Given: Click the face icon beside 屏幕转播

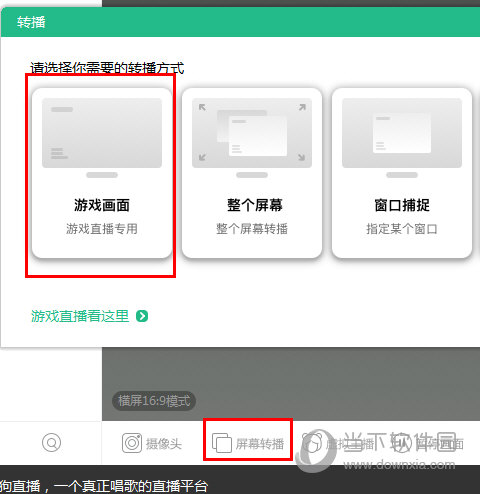Looking at the screenshot, I should [x=312, y=443].
